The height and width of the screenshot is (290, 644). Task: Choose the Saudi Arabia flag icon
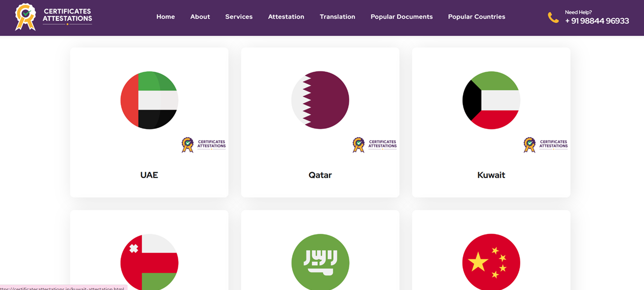(x=320, y=262)
